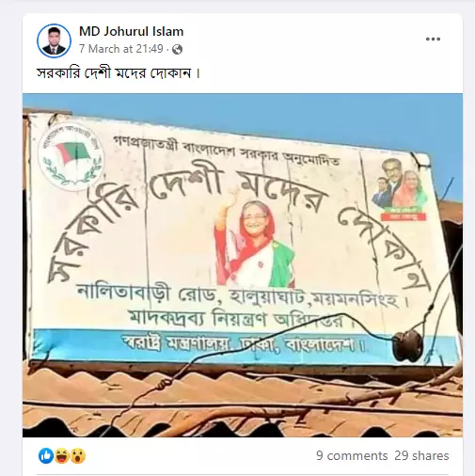Open the 7 March at 21:49 timestamp
The height and width of the screenshot is (476, 475).
click(121, 49)
